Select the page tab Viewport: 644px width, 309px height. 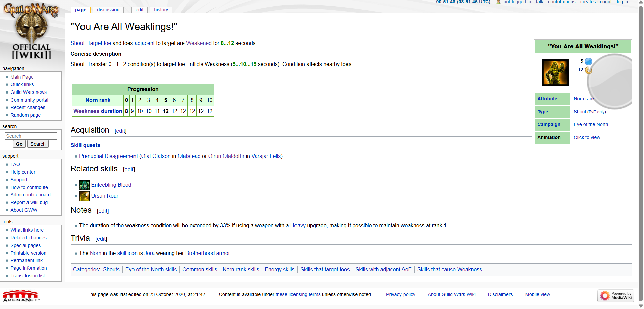(80, 10)
